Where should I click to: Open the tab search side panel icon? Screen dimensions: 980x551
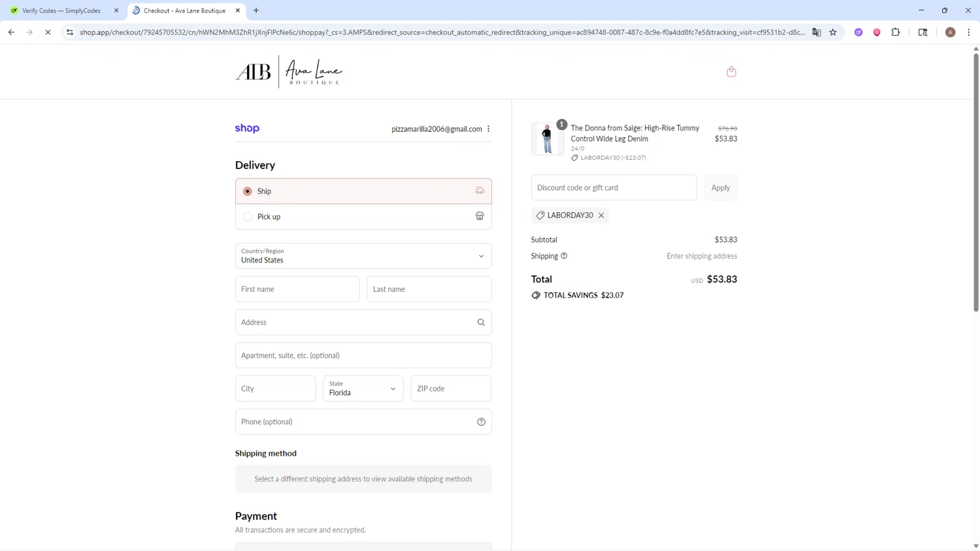(x=923, y=32)
